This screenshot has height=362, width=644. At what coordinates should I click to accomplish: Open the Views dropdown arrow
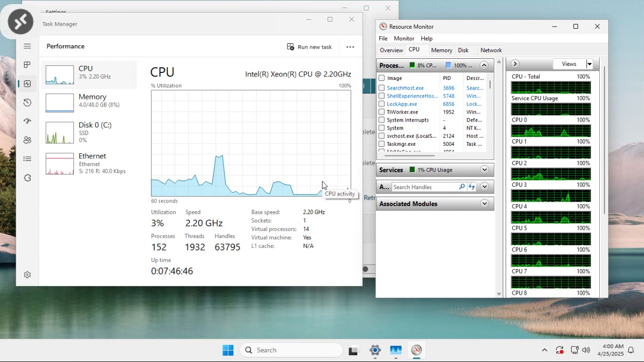[x=589, y=64]
